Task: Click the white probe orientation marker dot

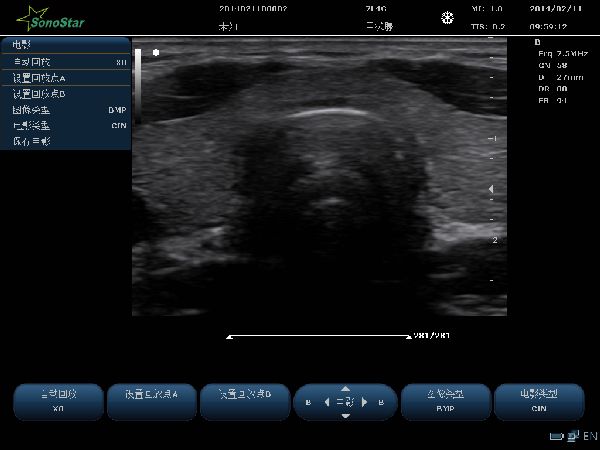Action: click(x=155, y=51)
